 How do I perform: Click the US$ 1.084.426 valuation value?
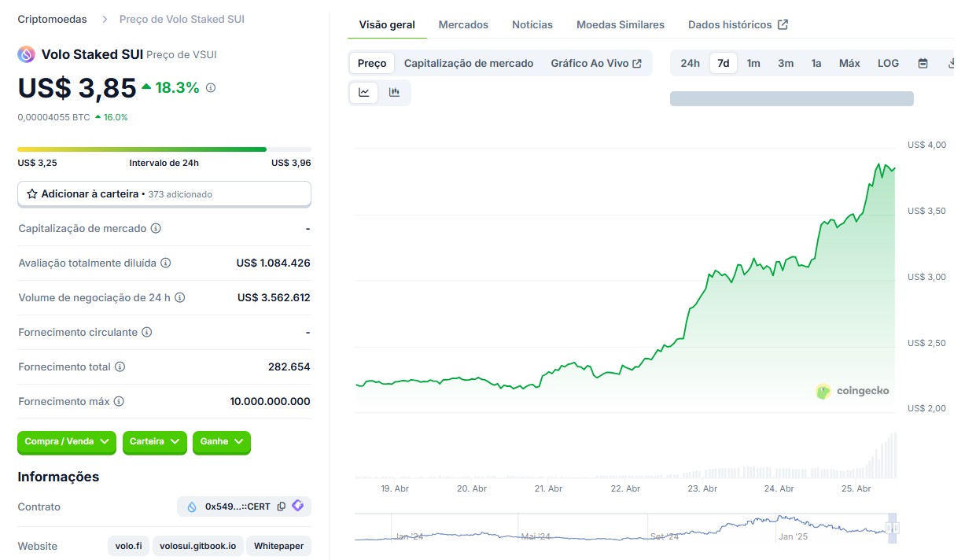click(x=273, y=263)
